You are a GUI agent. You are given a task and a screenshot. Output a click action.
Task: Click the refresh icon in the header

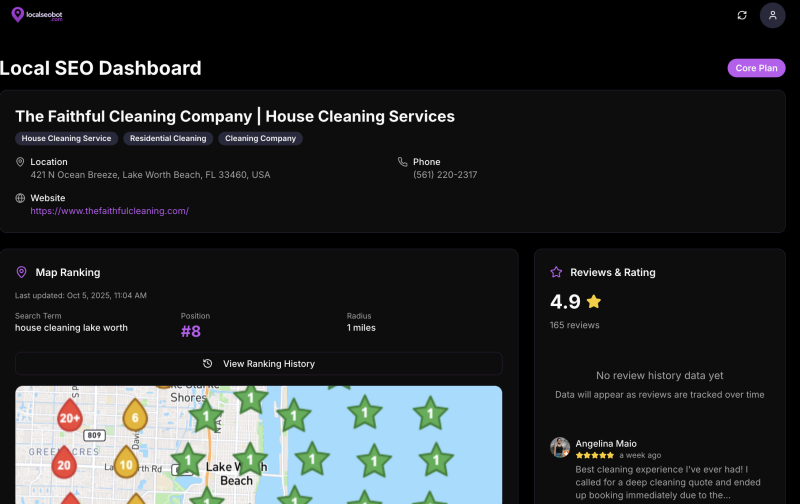click(742, 15)
